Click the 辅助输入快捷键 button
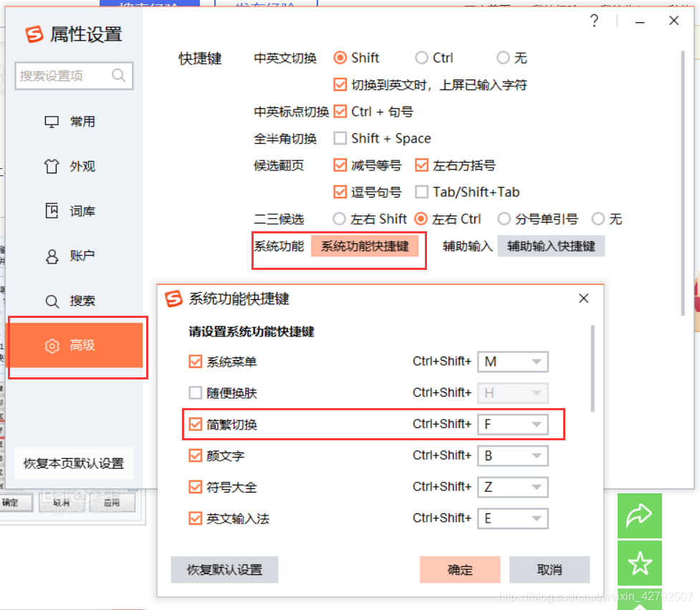Screen dimensions: 700x610 [x=551, y=246]
